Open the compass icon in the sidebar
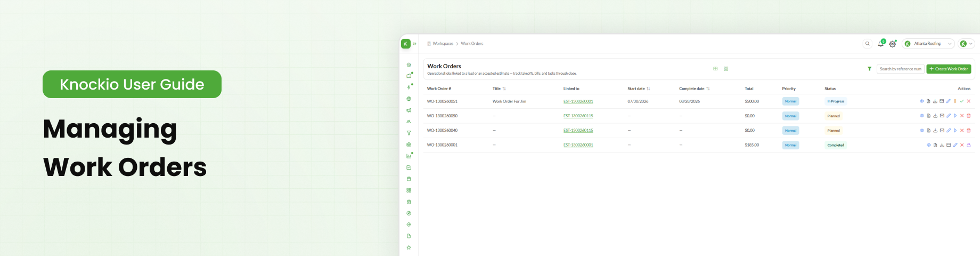Screen dimensions: 980x256 409,213
